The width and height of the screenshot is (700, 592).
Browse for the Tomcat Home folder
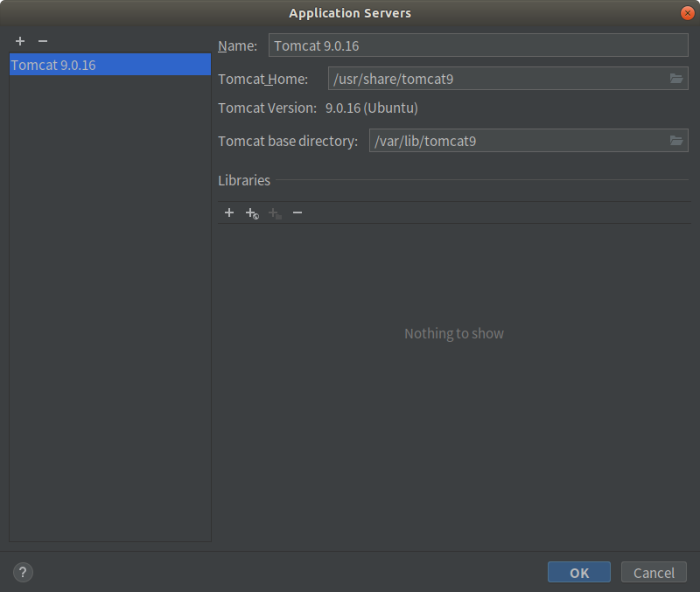pos(675,78)
